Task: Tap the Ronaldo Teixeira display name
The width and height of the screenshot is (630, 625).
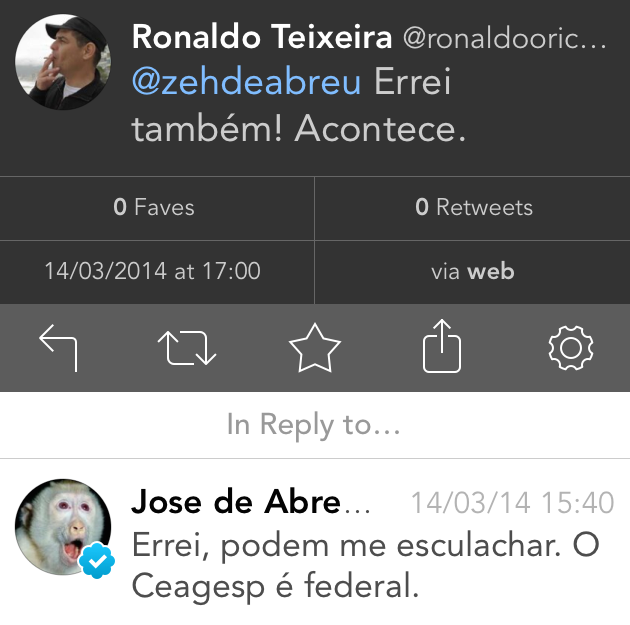Action: pos(262,38)
